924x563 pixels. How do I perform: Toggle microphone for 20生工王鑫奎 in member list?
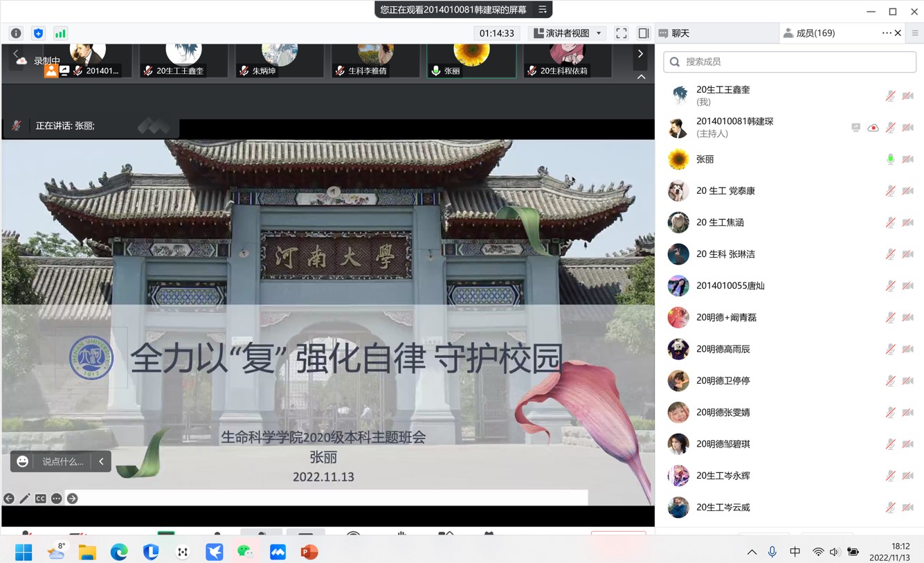pyautogui.click(x=890, y=96)
